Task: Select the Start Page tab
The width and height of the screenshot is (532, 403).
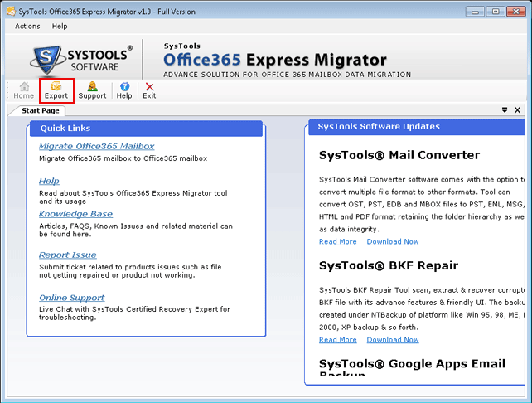Action: click(40, 110)
